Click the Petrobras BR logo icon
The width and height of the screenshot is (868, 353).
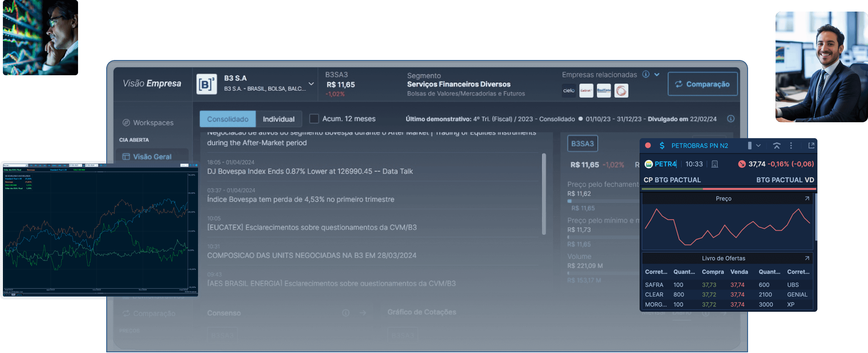click(649, 164)
